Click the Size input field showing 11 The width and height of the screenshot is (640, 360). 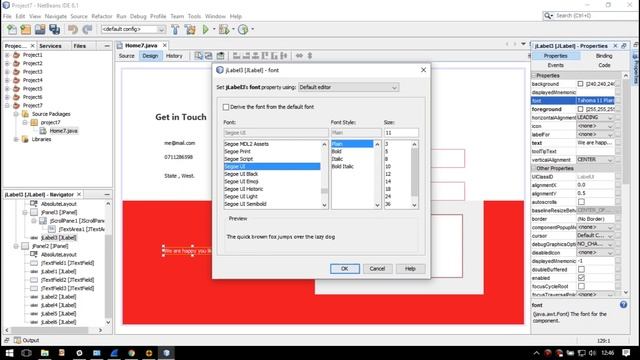(401, 133)
